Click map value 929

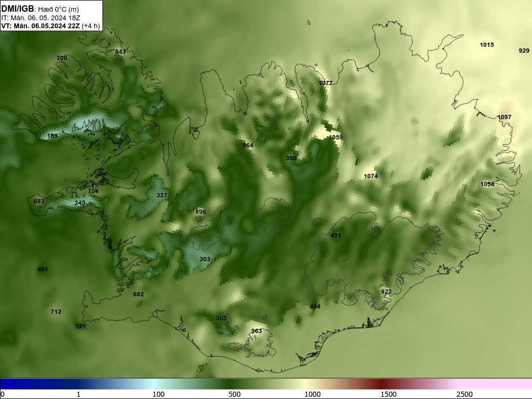coord(524,51)
